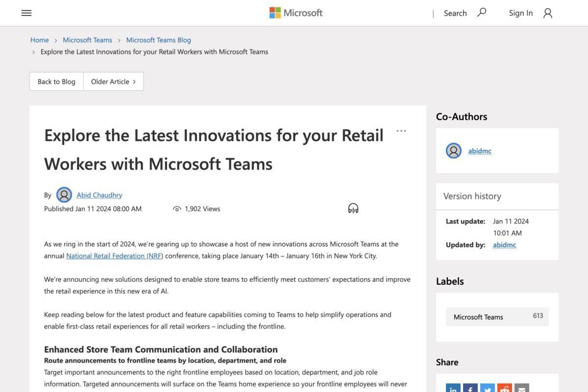Click the Version history heading
This screenshot has height=392, width=588.
pos(472,196)
